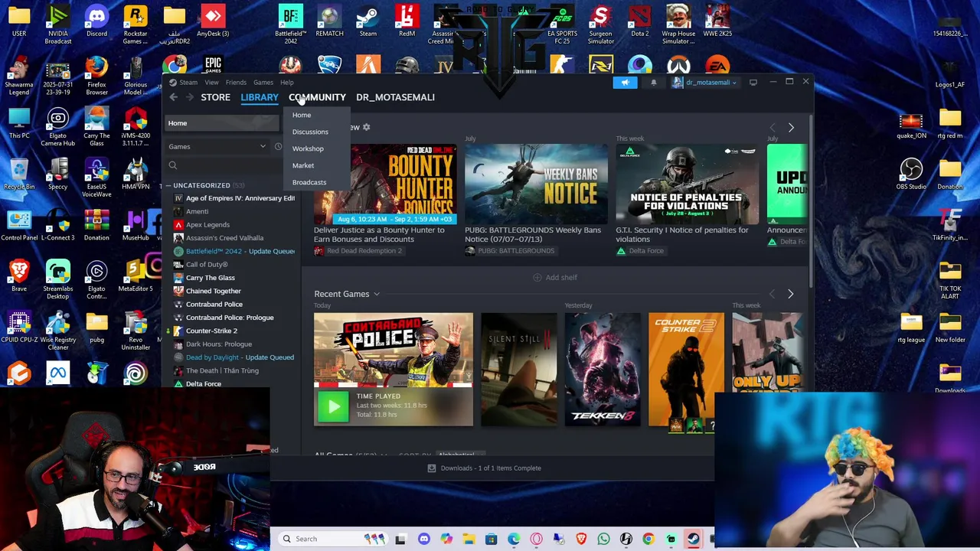Open Task View on the taskbar
The image size is (980, 551).
(x=400, y=539)
